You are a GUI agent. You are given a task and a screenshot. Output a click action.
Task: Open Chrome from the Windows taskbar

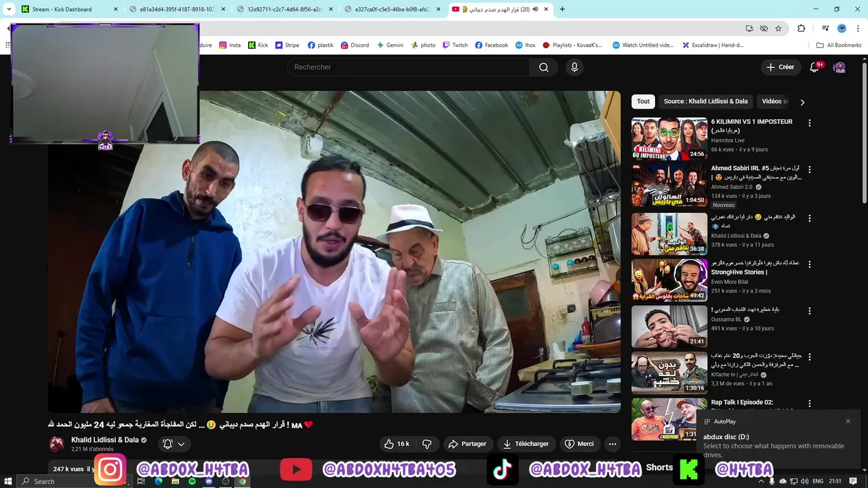[x=242, y=481]
